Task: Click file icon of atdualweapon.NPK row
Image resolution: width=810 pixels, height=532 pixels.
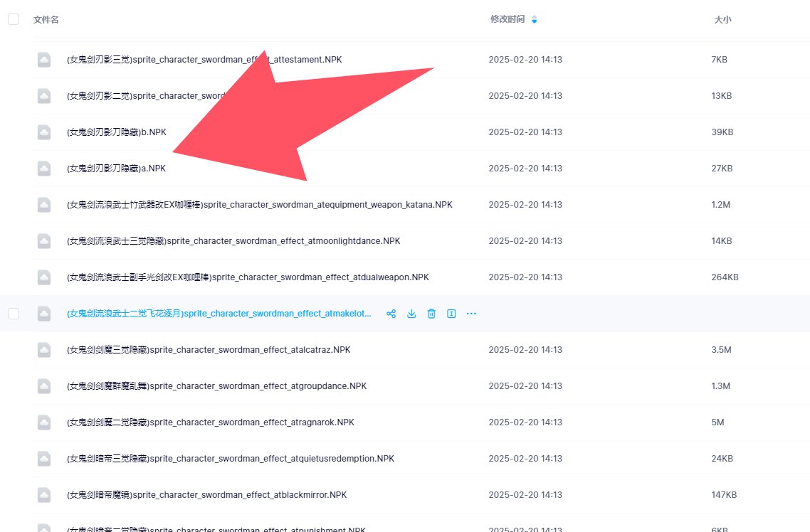Action: [x=44, y=277]
